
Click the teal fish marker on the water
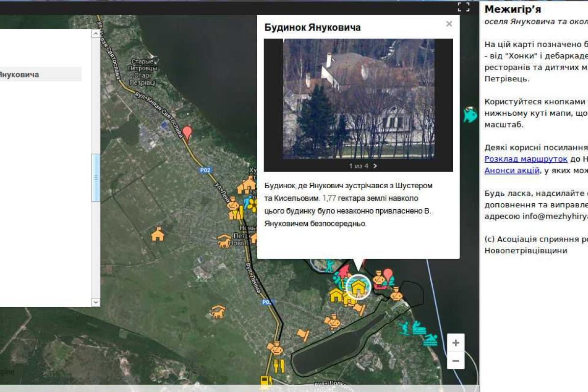(x=470, y=114)
